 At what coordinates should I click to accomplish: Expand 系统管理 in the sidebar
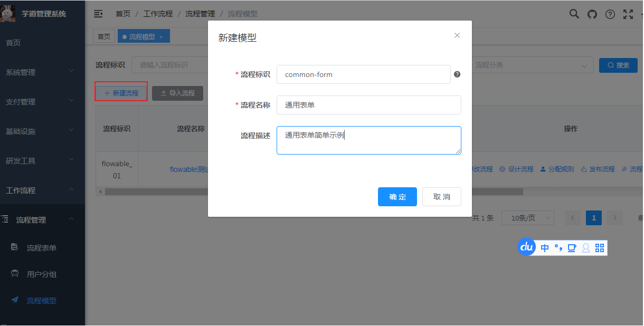pyautogui.click(x=42, y=72)
